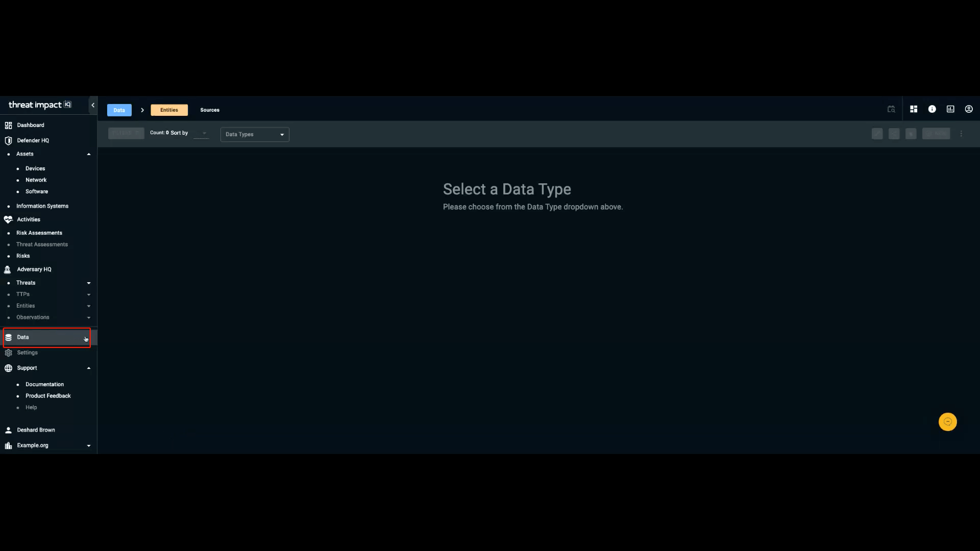Click the three-dot more options icon

point(961,134)
